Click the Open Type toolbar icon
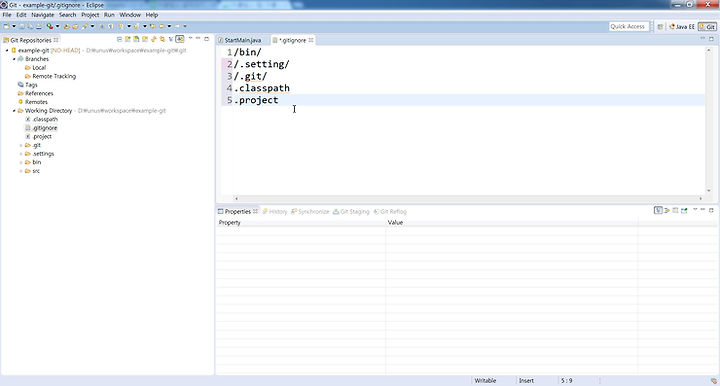The image size is (720, 386). click(x=67, y=26)
